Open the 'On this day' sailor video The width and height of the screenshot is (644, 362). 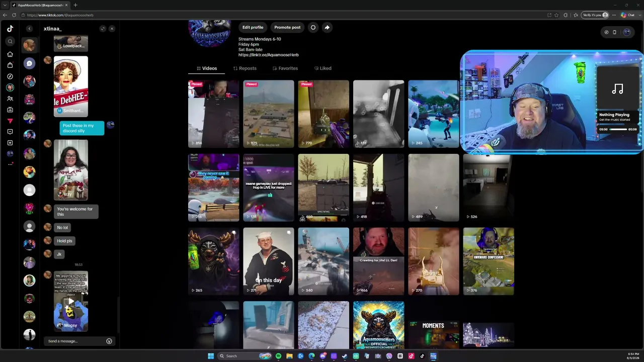[x=269, y=261]
